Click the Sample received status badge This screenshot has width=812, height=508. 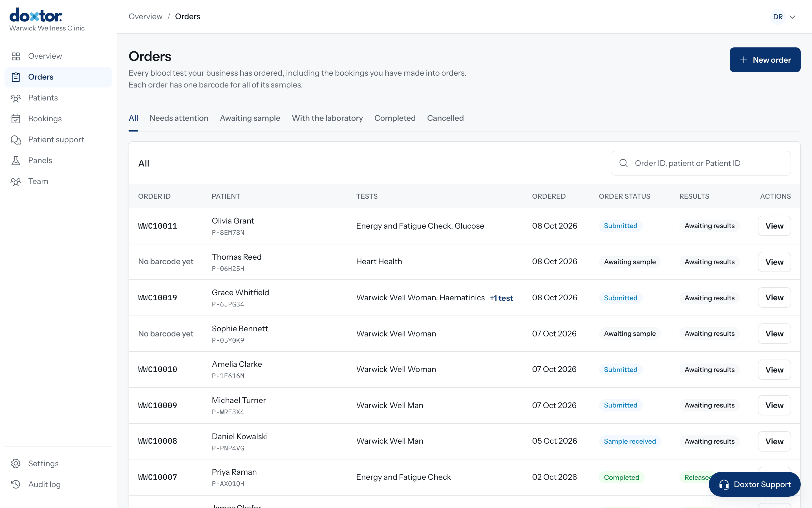(x=630, y=441)
